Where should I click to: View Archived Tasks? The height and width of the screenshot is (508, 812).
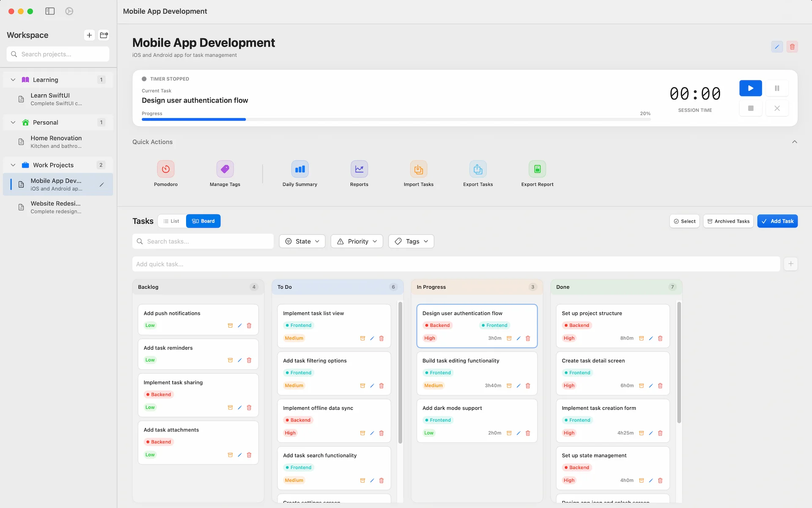tap(728, 221)
